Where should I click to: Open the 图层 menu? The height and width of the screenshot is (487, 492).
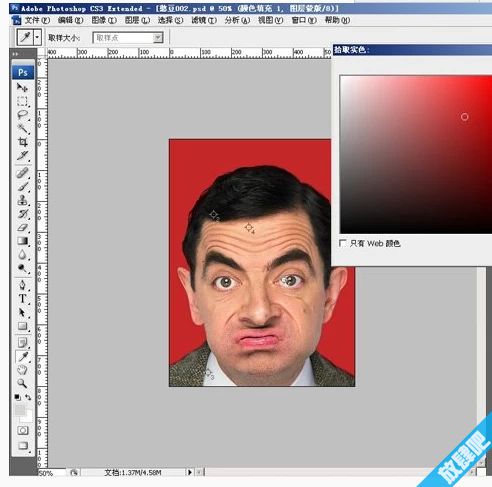137,20
